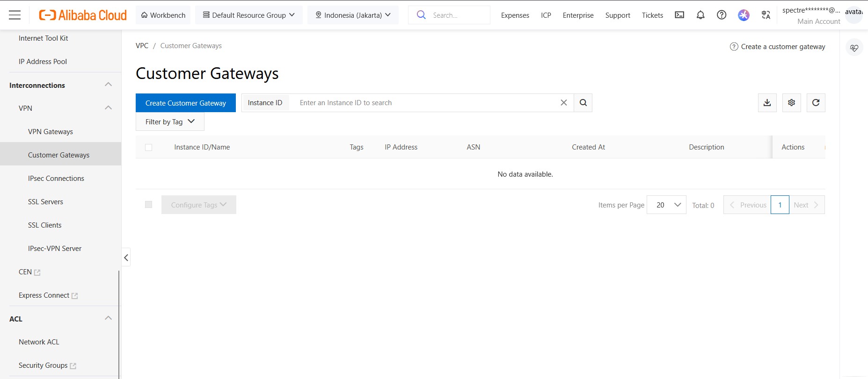868x379 pixels.
Task: Change region from Indonesia (Jakarta)
Action: click(x=353, y=15)
